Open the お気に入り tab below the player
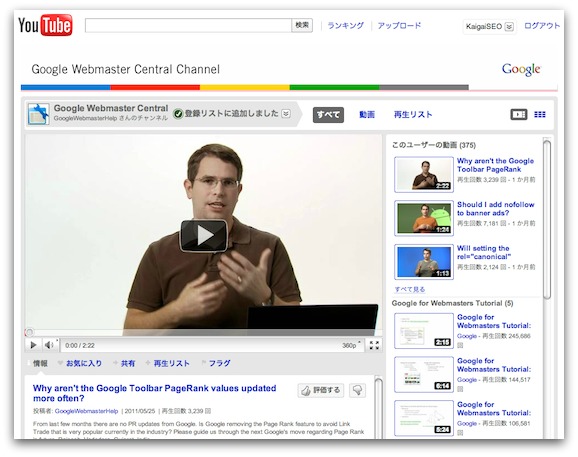 (x=84, y=363)
